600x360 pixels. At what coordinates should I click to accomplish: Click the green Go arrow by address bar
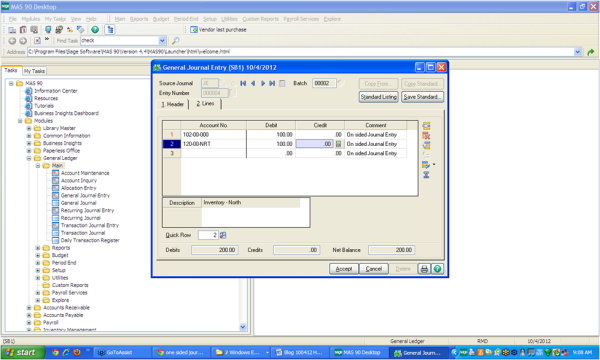pos(591,52)
